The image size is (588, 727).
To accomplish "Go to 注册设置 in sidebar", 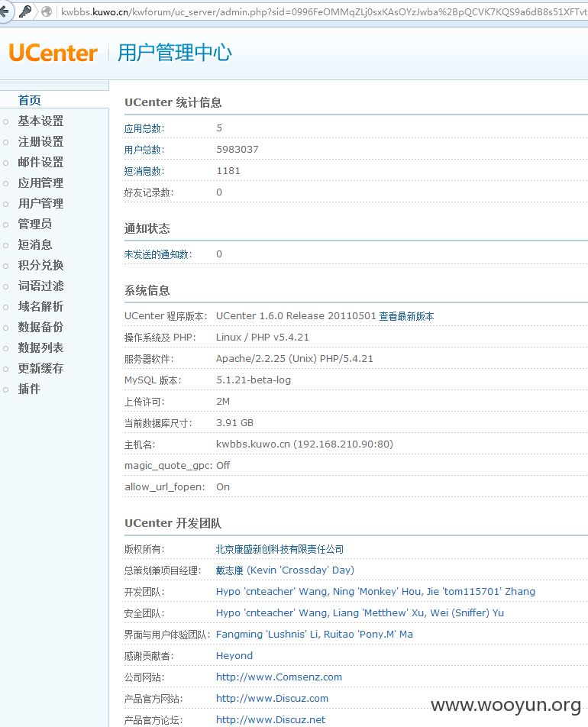I will coord(40,141).
